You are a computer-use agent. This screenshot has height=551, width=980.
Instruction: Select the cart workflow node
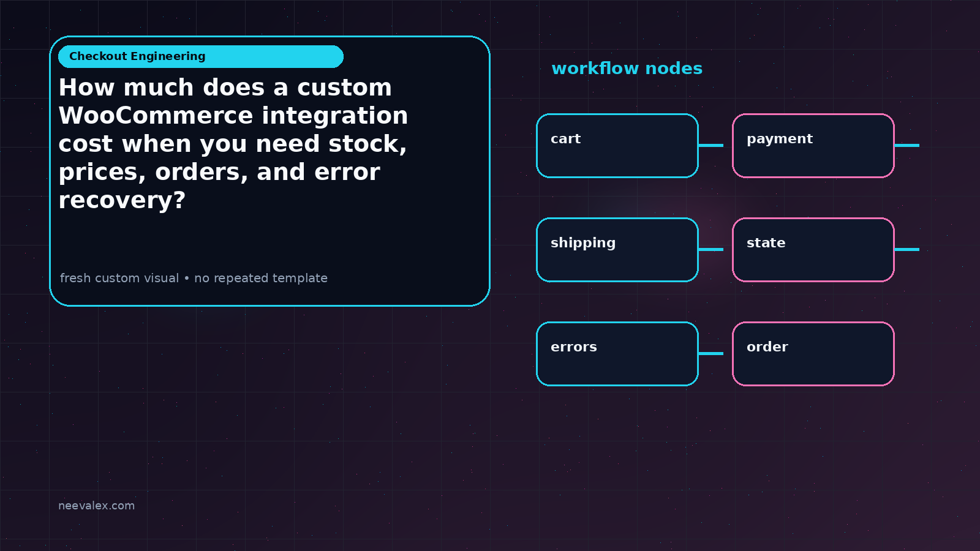pos(617,146)
